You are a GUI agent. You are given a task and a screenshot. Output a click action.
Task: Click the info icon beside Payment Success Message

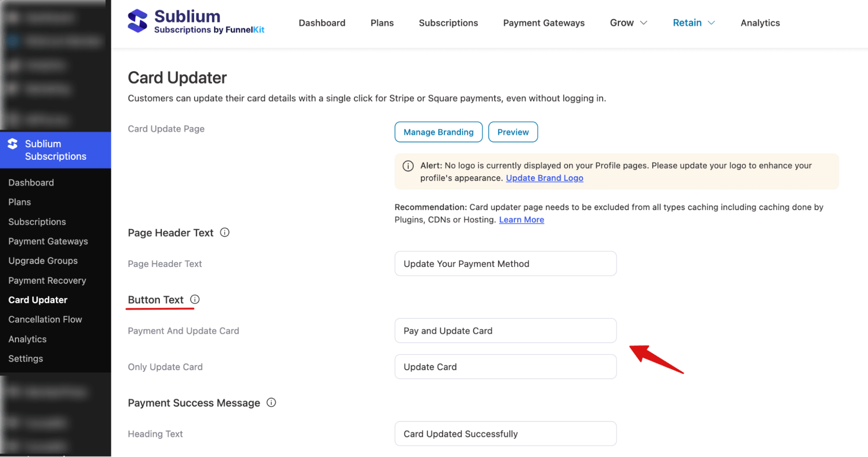271,403
